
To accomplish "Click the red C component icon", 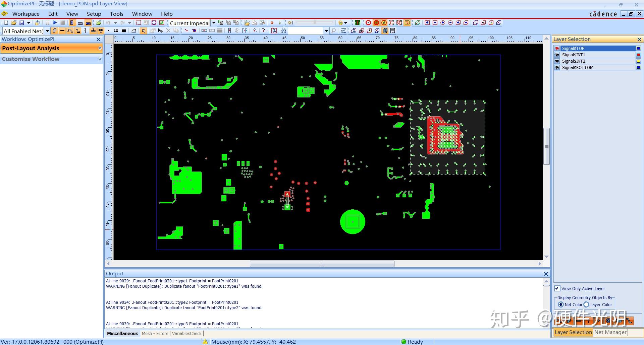I will (x=391, y=23).
